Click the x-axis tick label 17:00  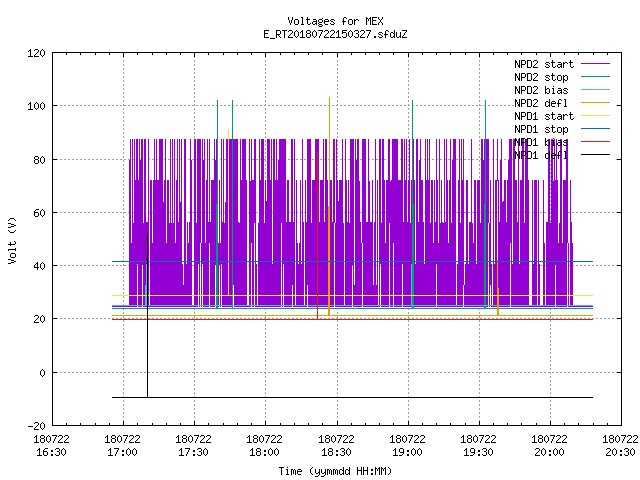122,452
